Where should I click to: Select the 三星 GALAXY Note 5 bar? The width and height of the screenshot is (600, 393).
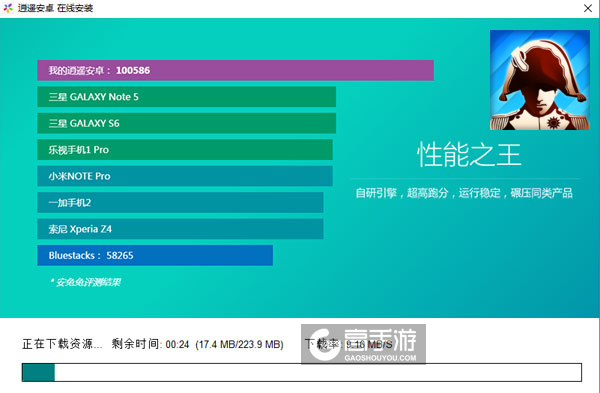(186, 97)
